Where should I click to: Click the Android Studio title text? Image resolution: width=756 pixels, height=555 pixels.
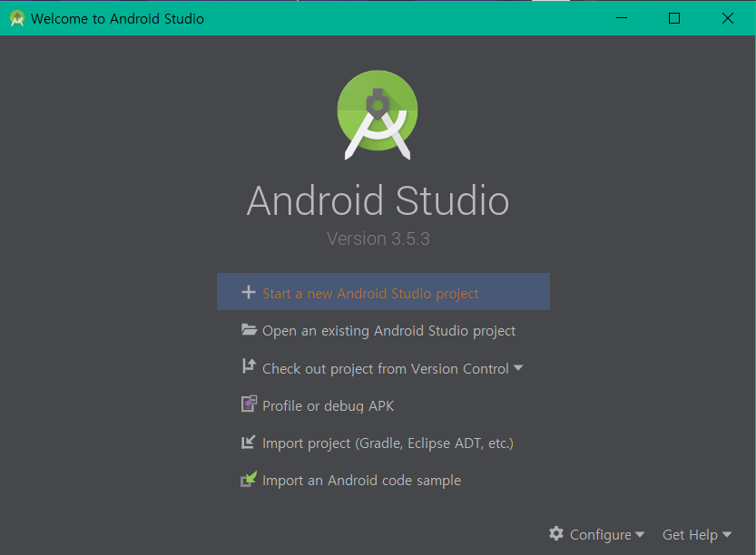click(x=378, y=200)
